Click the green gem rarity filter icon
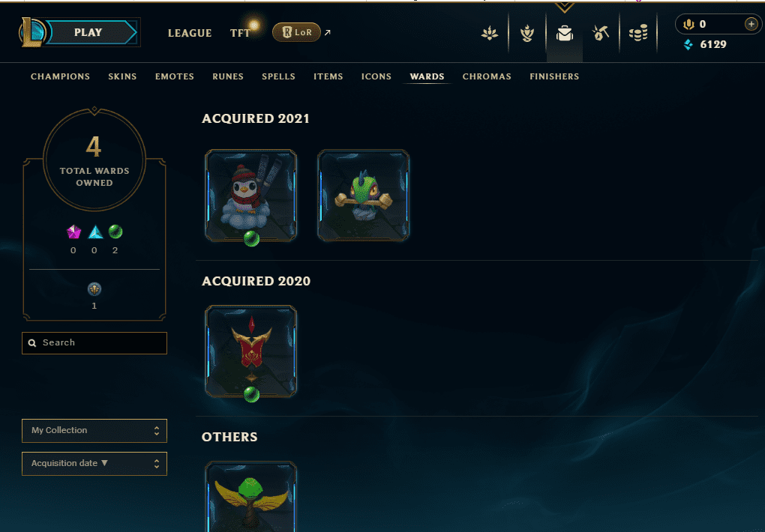 point(115,232)
